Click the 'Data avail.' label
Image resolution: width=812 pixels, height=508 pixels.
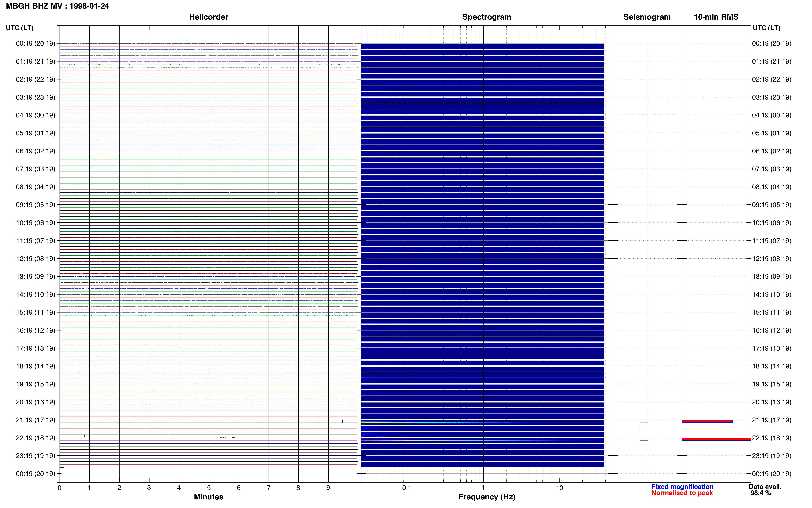765,486
